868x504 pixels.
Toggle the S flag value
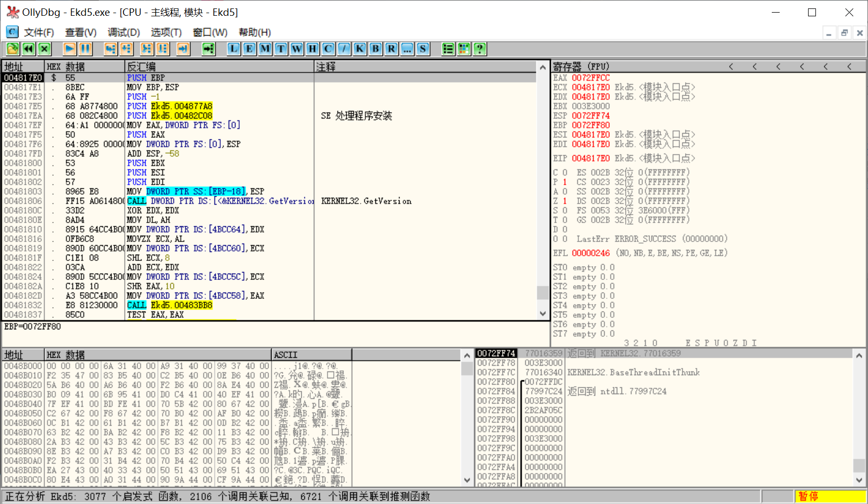tap(565, 210)
